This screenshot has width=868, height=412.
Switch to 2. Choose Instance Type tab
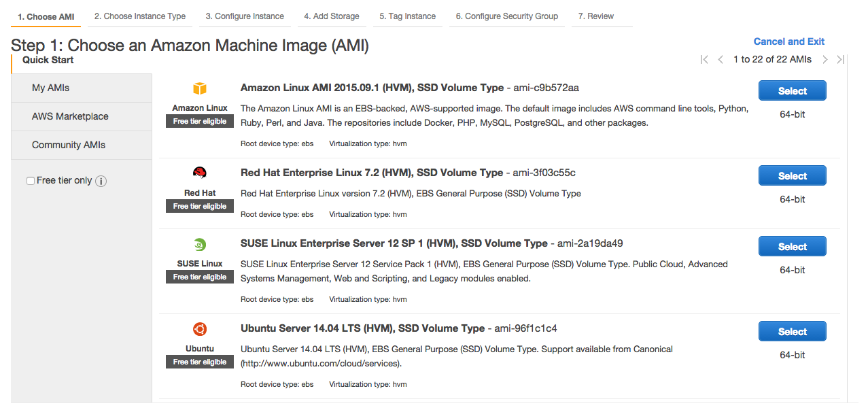140,16
